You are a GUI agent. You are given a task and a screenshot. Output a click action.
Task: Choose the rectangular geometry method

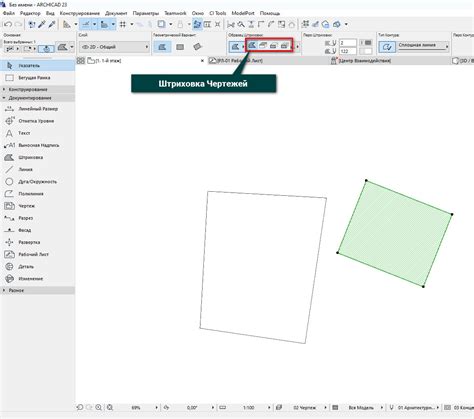(x=180, y=47)
